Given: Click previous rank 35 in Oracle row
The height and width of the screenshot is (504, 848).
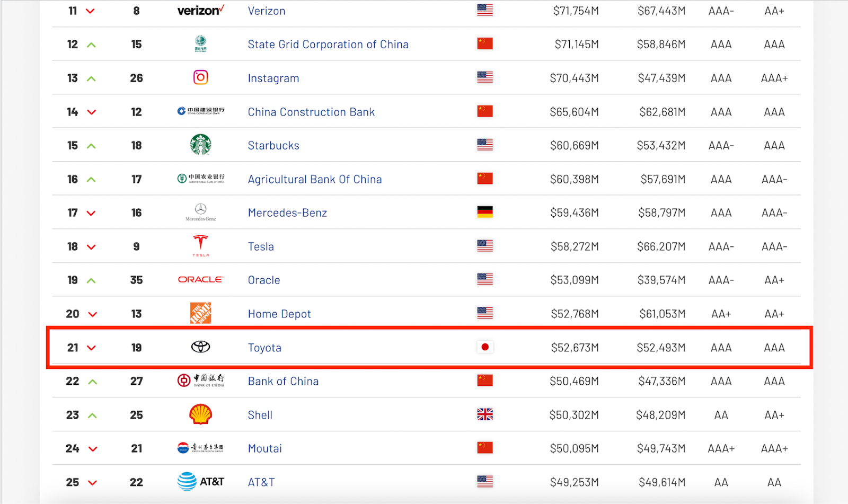Looking at the screenshot, I should (x=136, y=280).
